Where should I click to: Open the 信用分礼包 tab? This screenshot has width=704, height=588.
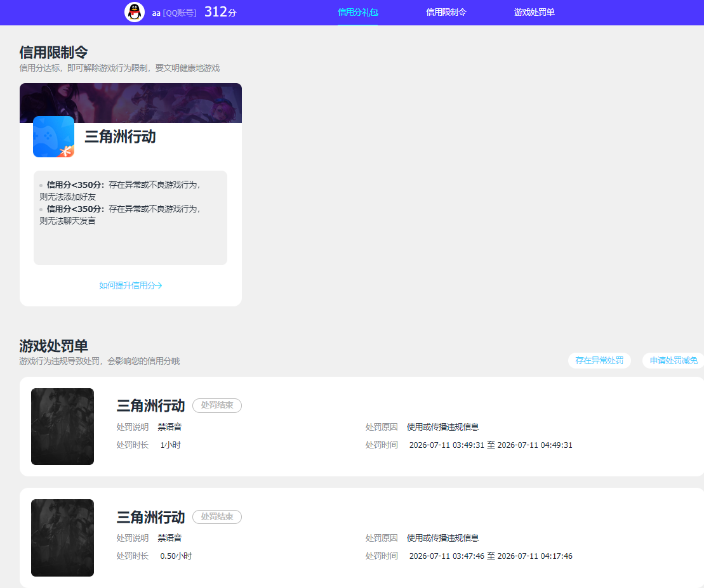358,12
